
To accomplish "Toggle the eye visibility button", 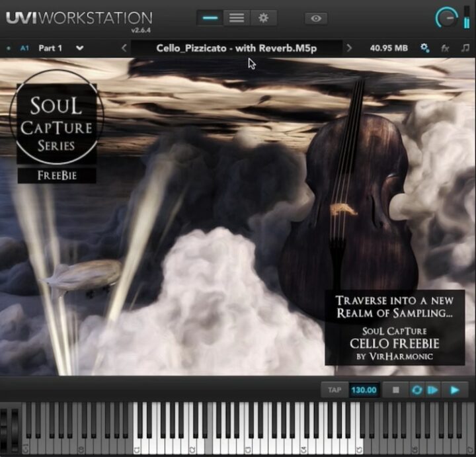I will (316, 18).
